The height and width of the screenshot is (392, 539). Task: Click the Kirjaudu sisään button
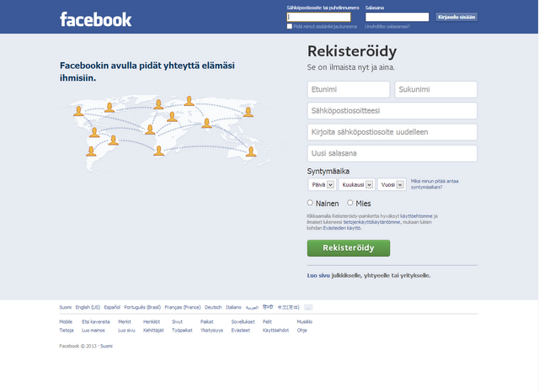[x=456, y=17]
